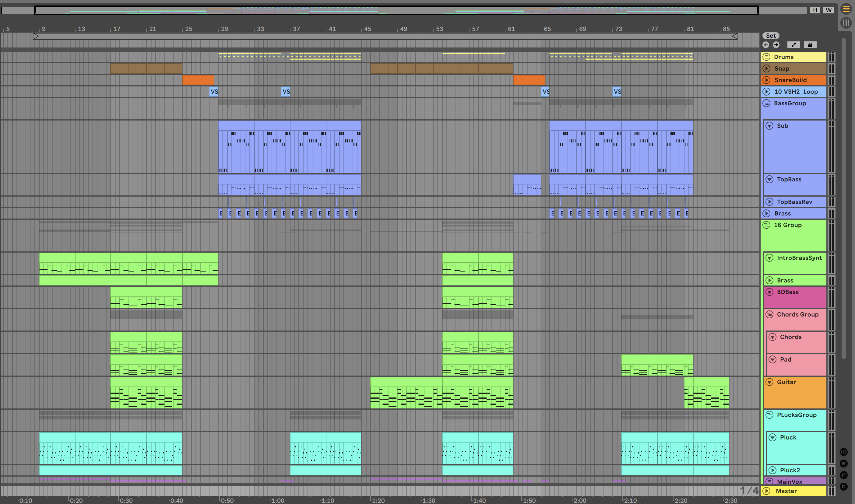Image resolution: width=855 pixels, height=504 pixels.
Task: Click the H optimize height button
Action: point(815,10)
